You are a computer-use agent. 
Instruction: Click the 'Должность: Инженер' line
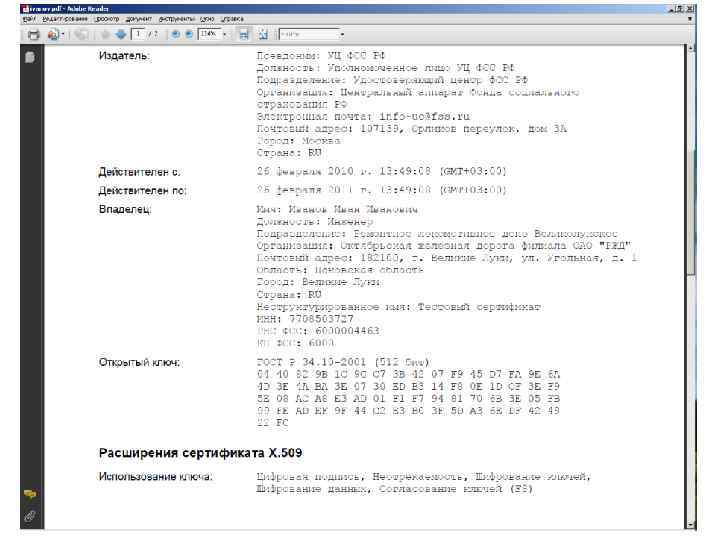315,222
